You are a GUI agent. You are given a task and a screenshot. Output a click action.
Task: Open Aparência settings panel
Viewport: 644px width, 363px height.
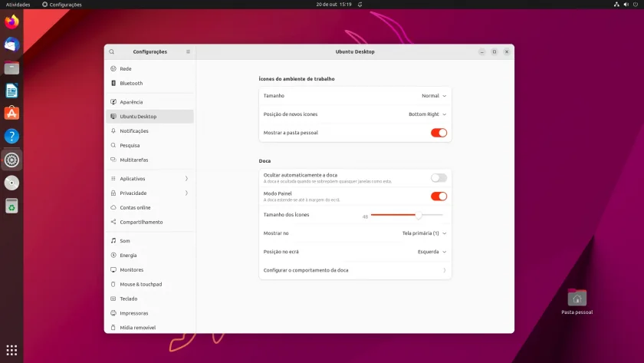tap(150, 102)
